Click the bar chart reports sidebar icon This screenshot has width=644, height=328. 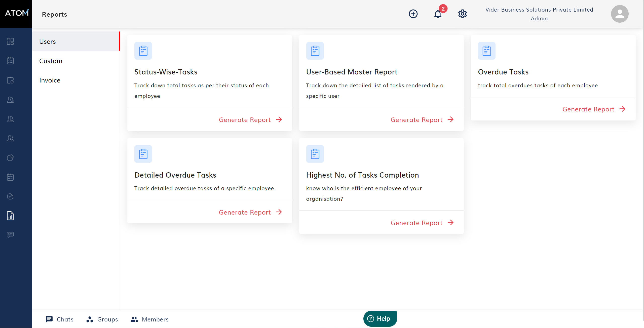coord(10,216)
